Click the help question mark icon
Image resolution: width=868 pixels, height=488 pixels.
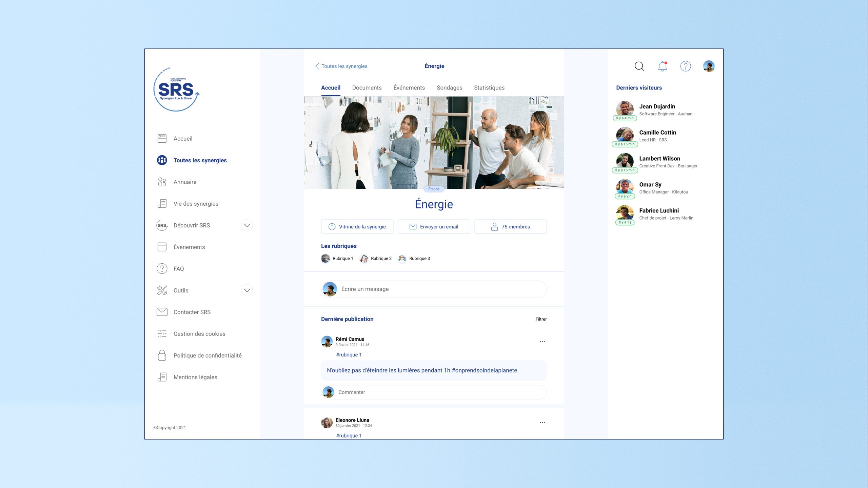tap(685, 66)
